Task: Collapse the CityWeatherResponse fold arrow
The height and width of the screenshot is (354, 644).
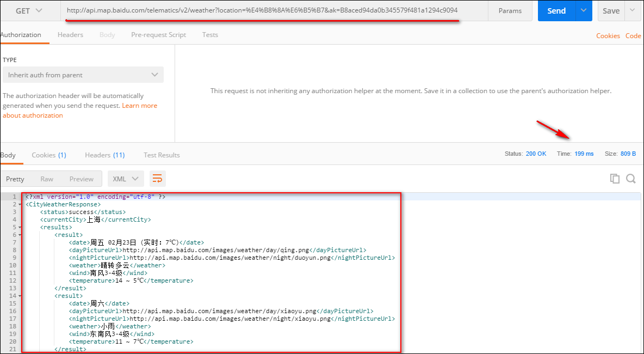Action: 21,204
